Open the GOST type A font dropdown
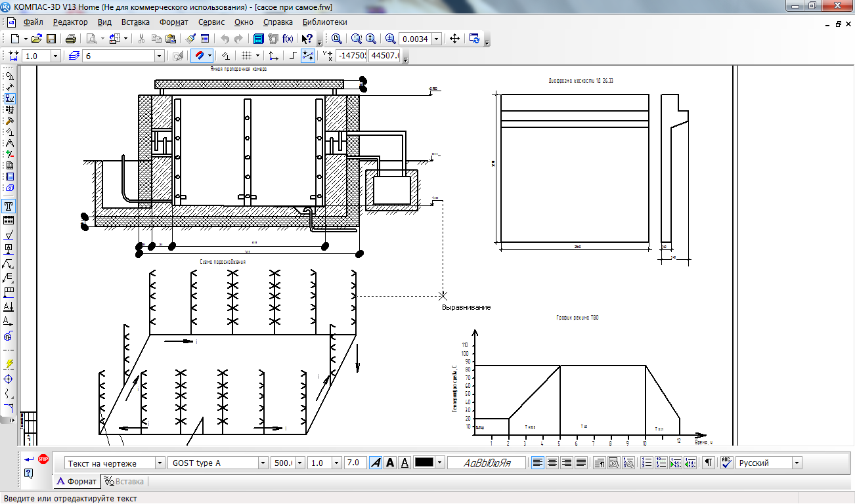 [263, 463]
